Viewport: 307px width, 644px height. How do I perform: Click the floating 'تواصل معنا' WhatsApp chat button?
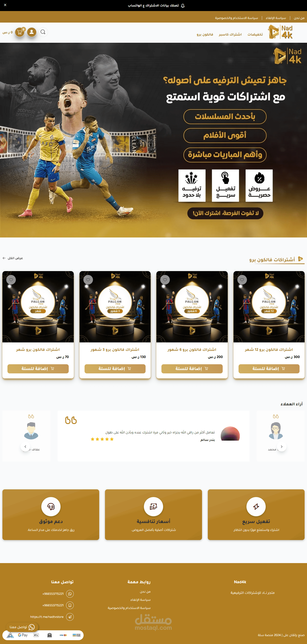[x=22, y=627]
